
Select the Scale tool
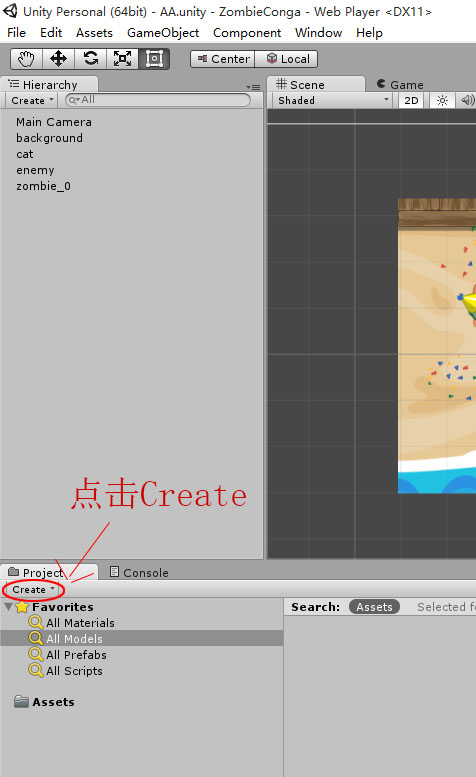pos(122,59)
